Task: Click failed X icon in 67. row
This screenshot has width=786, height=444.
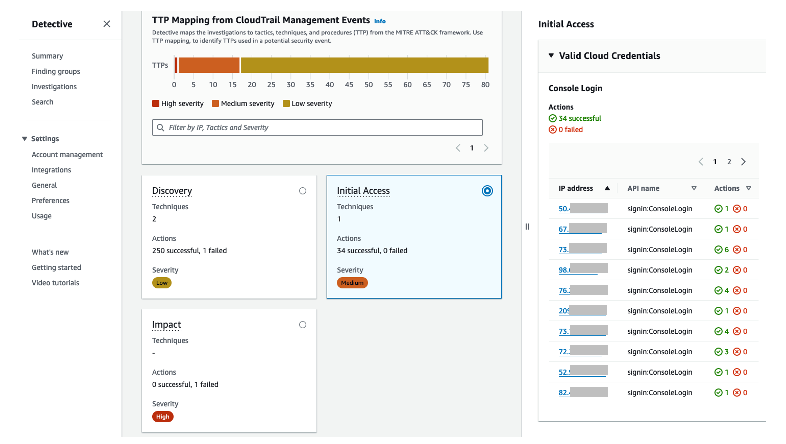Action: tap(737, 229)
